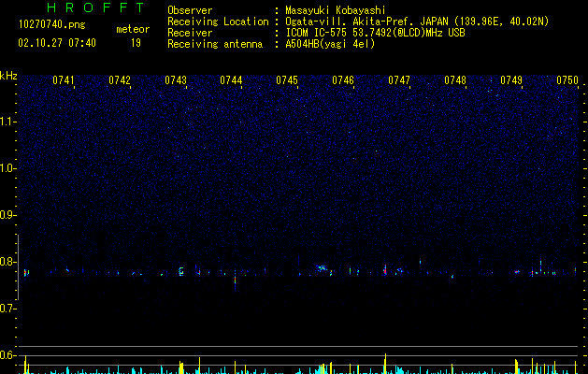The height and width of the screenshot is (374, 588).
Task: Click the meteor label
Action: pyautogui.click(x=133, y=29)
